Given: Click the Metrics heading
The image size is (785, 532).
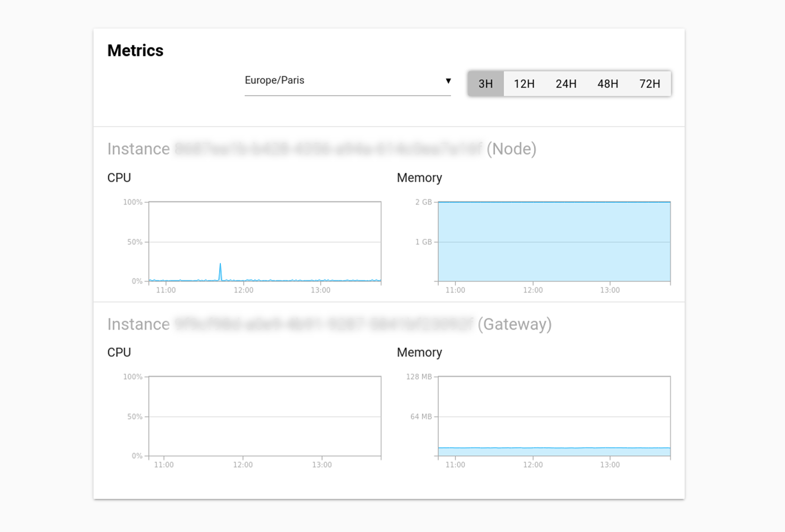Looking at the screenshot, I should click(x=135, y=51).
